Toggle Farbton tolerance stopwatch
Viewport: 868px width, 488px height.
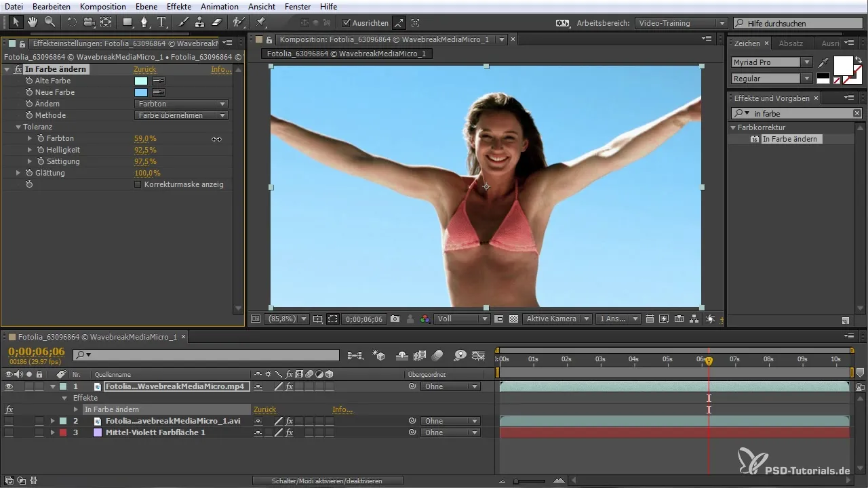click(x=41, y=138)
